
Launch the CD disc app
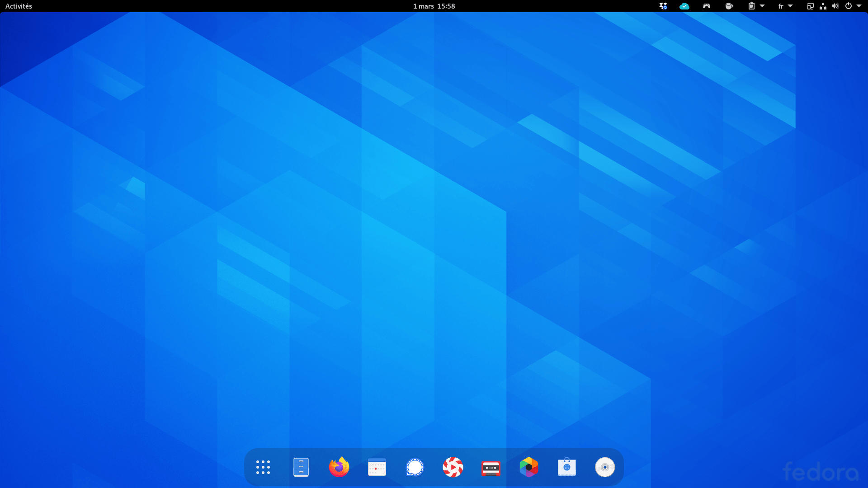[604, 467]
